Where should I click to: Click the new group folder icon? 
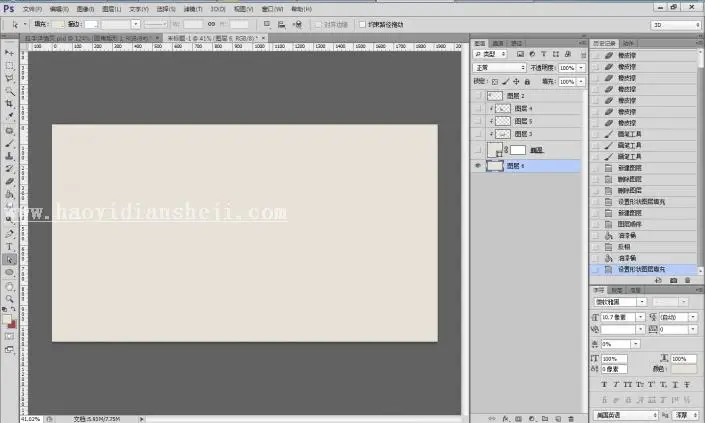tap(545, 419)
